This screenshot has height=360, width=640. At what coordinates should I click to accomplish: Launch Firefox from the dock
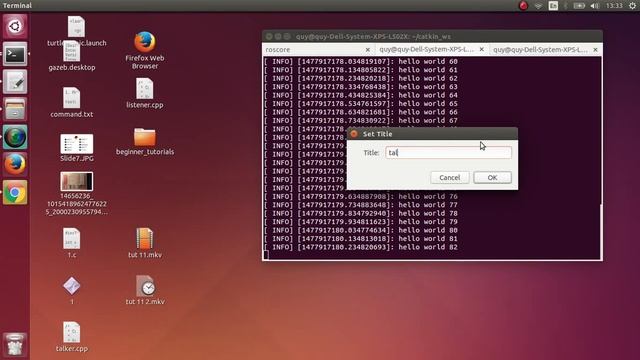(15, 164)
